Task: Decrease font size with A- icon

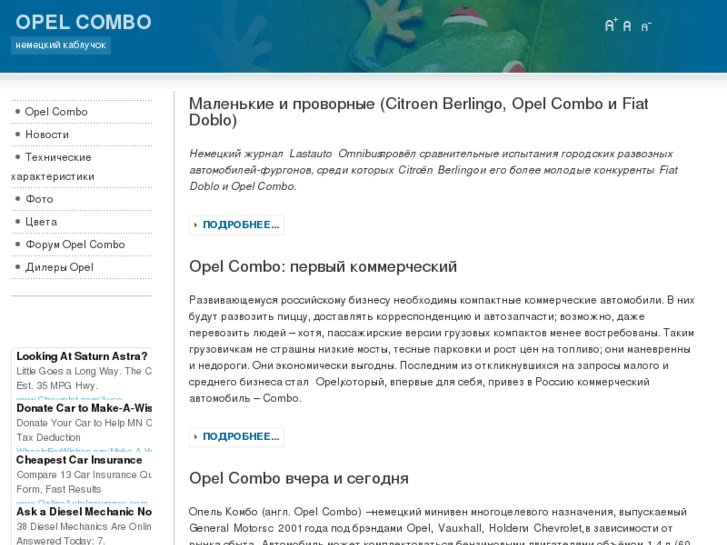Action: point(646,27)
